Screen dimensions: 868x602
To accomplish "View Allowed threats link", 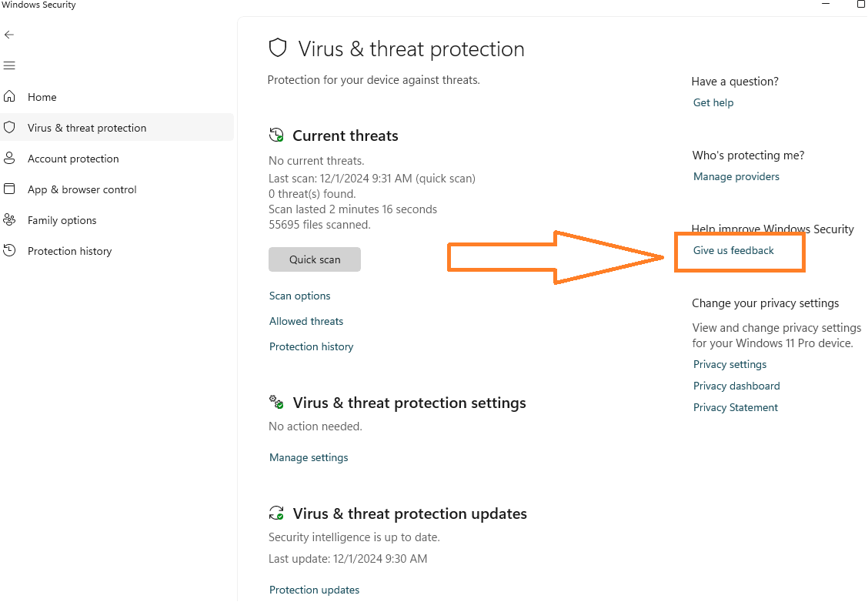I will (306, 321).
